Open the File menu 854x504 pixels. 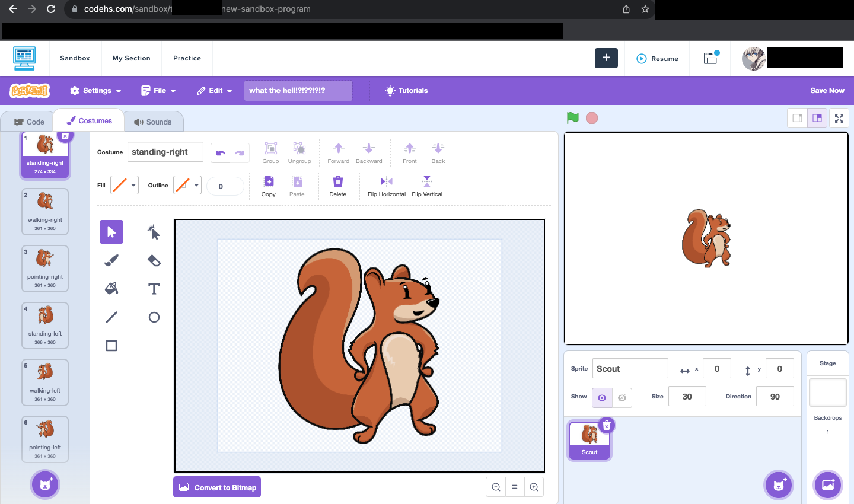158,90
